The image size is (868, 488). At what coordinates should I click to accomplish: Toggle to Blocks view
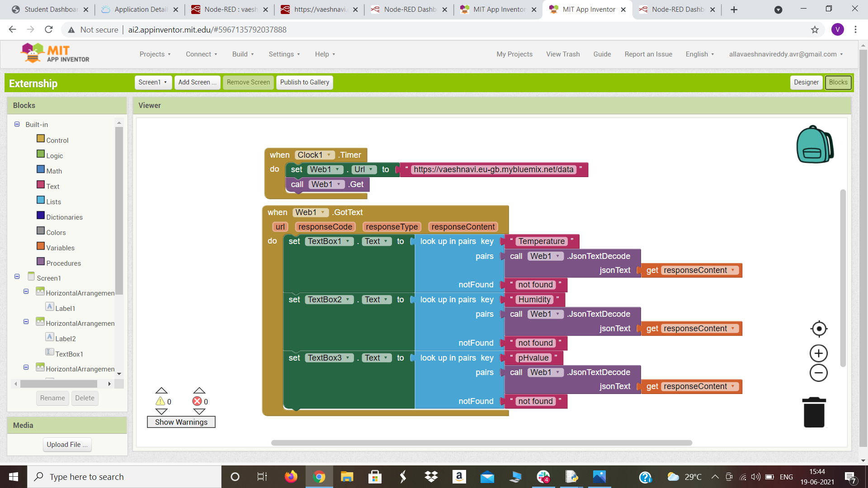(838, 82)
